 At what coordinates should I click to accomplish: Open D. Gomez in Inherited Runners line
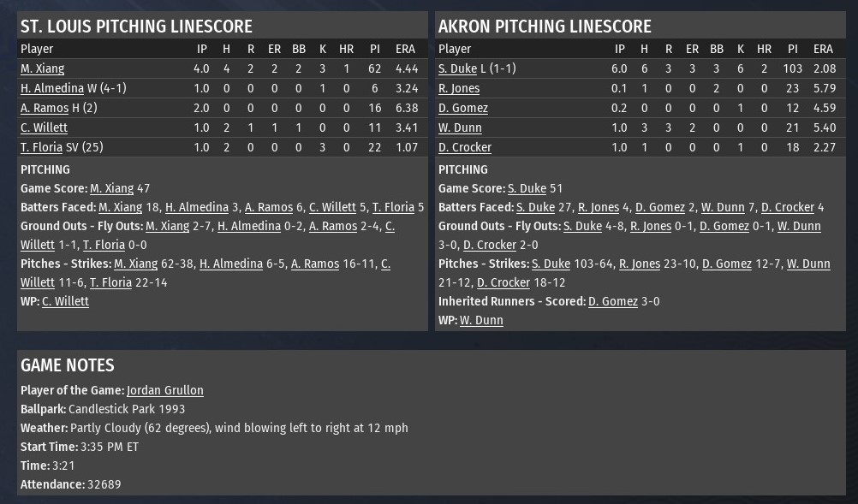(x=613, y=301)
